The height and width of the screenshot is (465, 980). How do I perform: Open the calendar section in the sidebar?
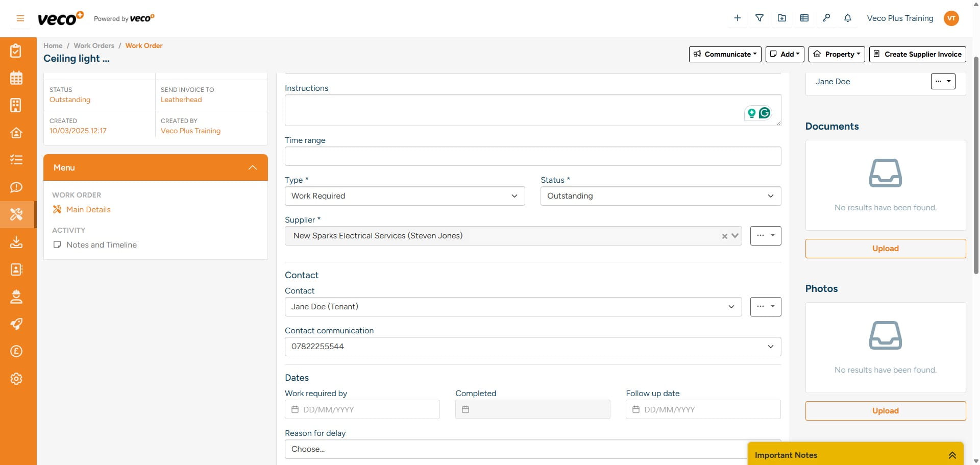click(16, 78)
